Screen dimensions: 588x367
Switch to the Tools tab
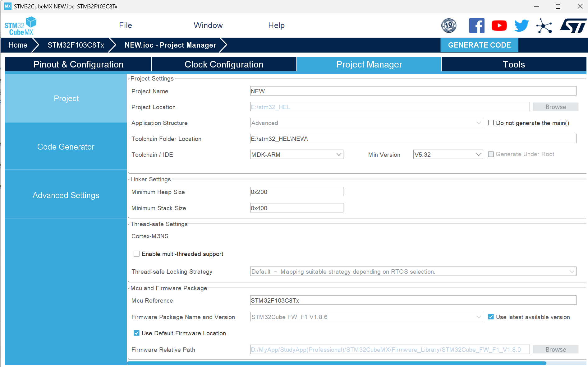(x=514, y=64)
